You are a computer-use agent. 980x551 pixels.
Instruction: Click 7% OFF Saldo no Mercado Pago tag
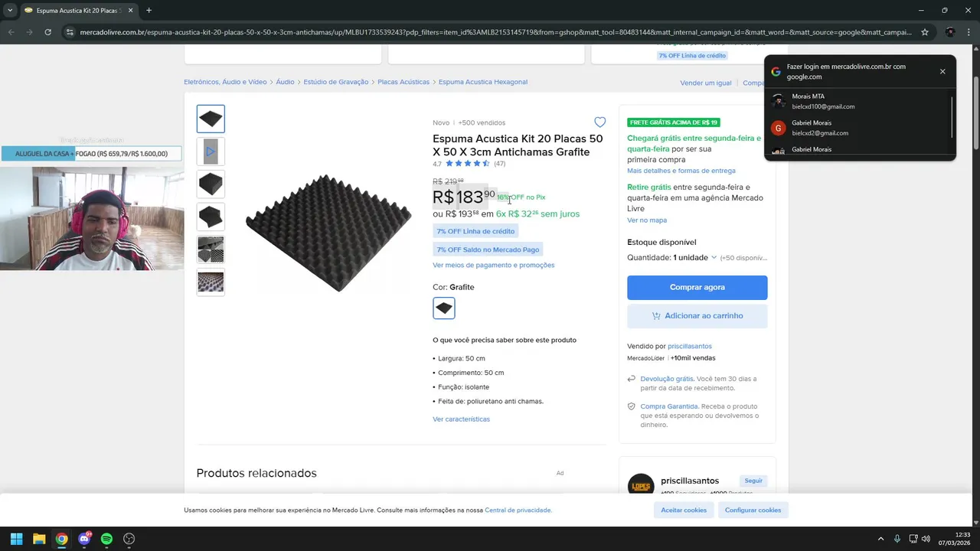tap(488, 249)
